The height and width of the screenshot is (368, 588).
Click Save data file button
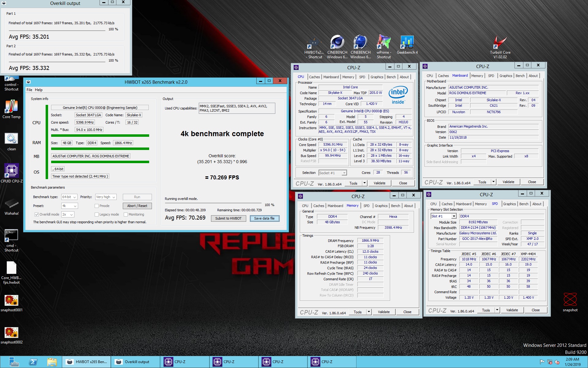tap(264, 218)
